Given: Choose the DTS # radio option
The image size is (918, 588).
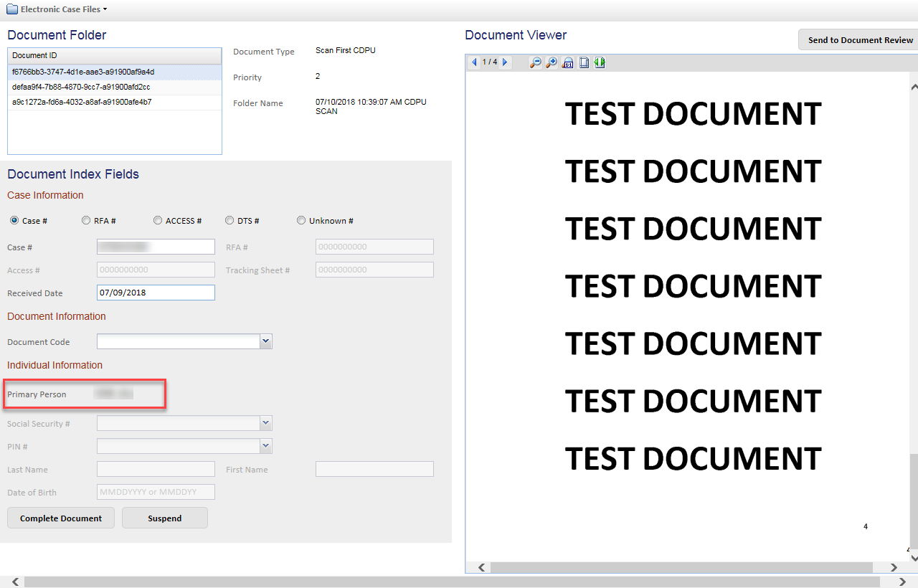Looking at the screenshot, I should click(229, 221).
